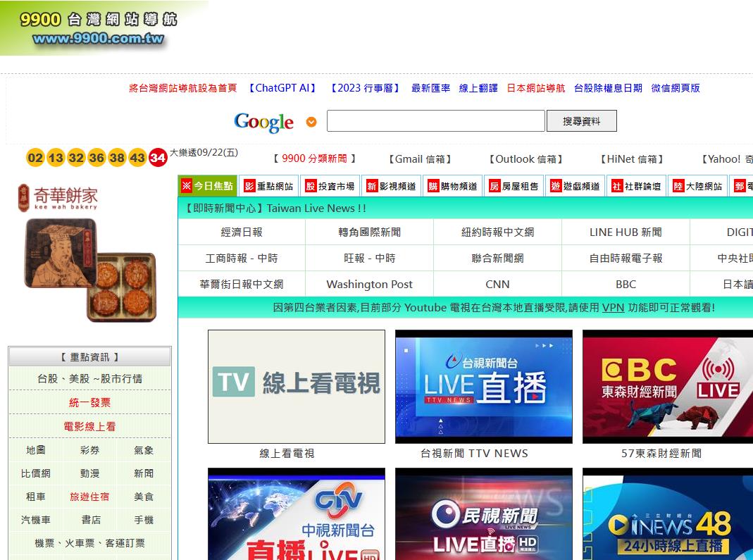Open 統一發票 sidebar link

click(89, 402)
